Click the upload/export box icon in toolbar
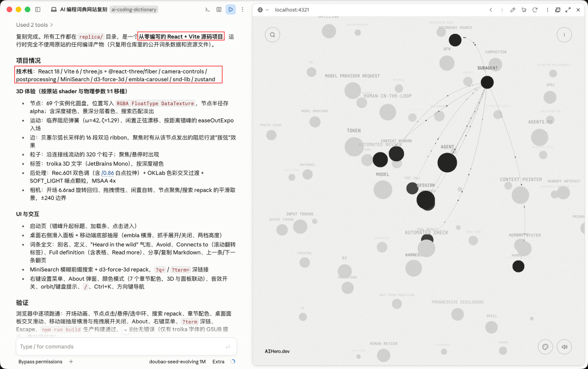 (x=219, y=9)
